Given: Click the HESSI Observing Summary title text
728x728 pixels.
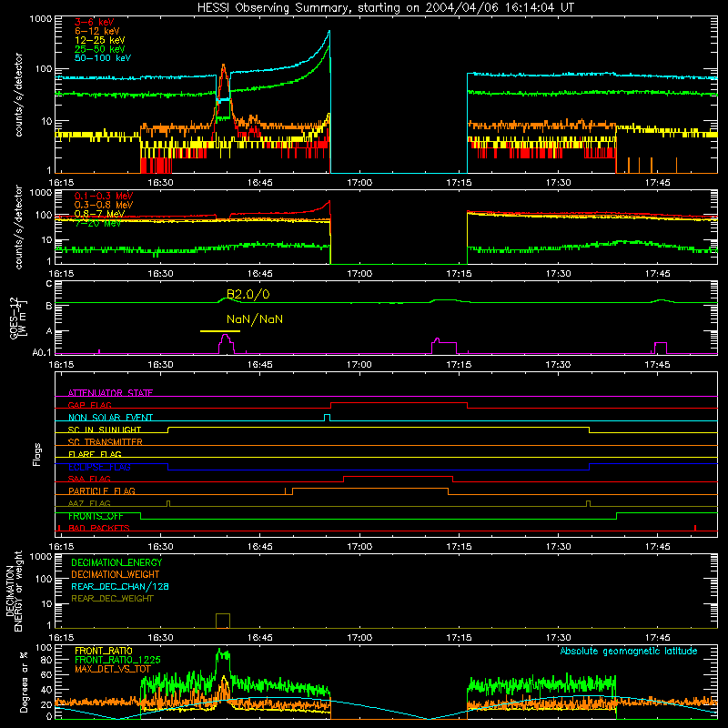Looking at the screenshot, I should (x=385, y=8).
